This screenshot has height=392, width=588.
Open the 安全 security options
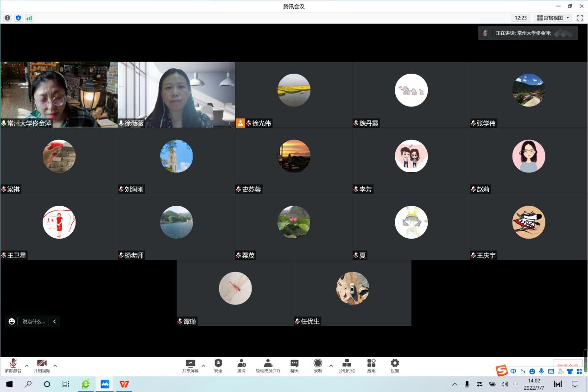(218, 364)
